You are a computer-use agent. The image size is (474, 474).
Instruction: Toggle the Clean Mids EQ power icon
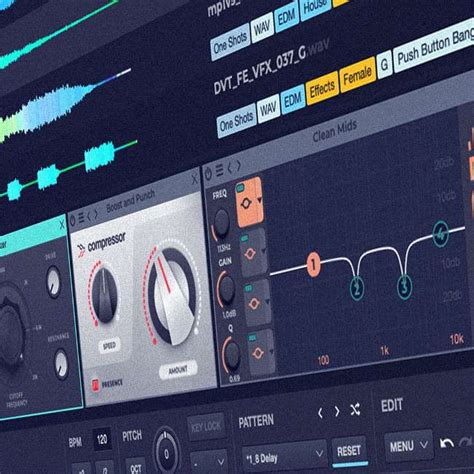click(x=208, y=174)
